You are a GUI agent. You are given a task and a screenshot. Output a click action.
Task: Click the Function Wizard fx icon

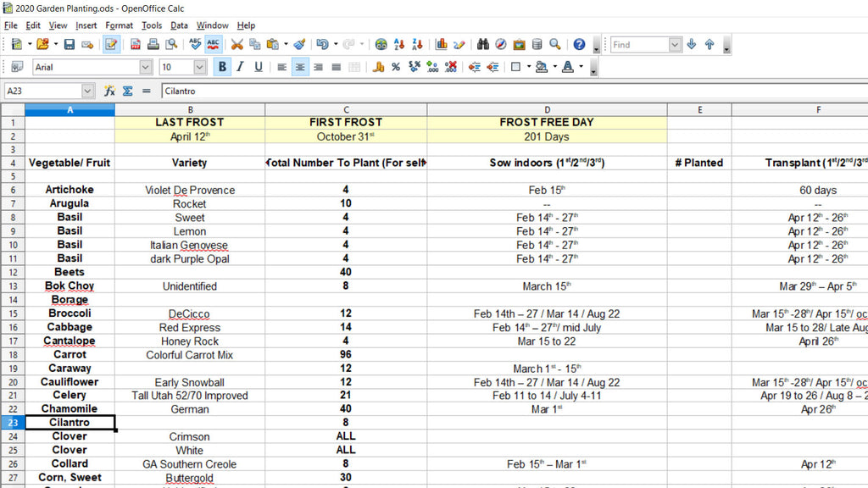point(109,91)
